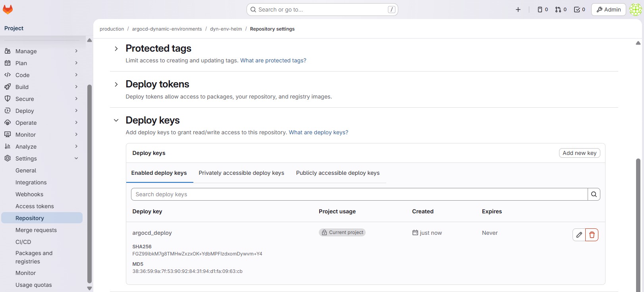Delete argocd_deploy key using trash icon
The height and width of the screenshot is (292, 644).
point(592,235)
